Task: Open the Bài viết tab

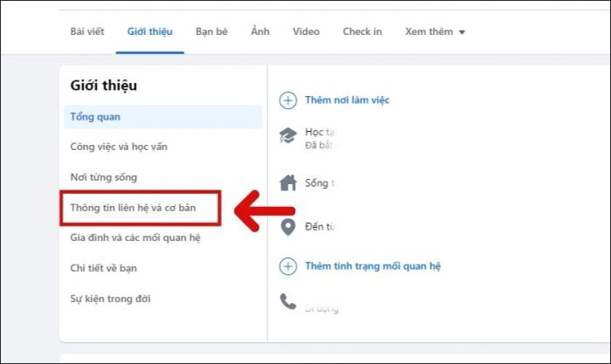Action: click(87, 31)
